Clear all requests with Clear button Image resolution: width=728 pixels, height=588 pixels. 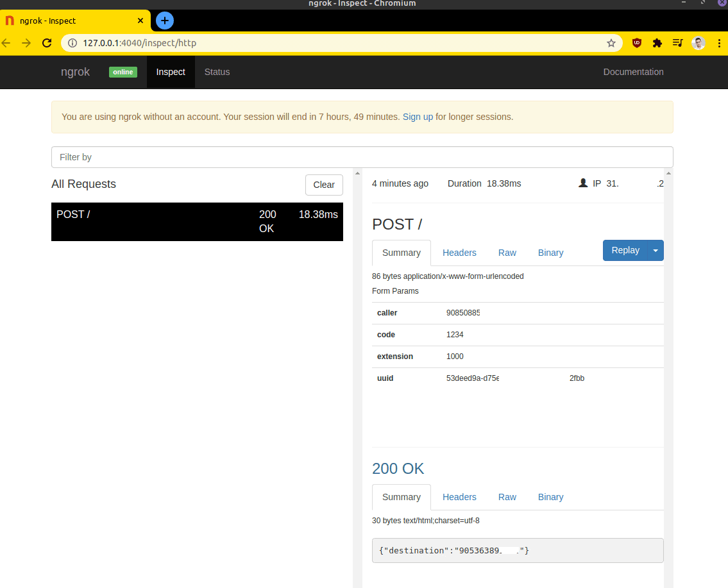click(x=324, y=185)
